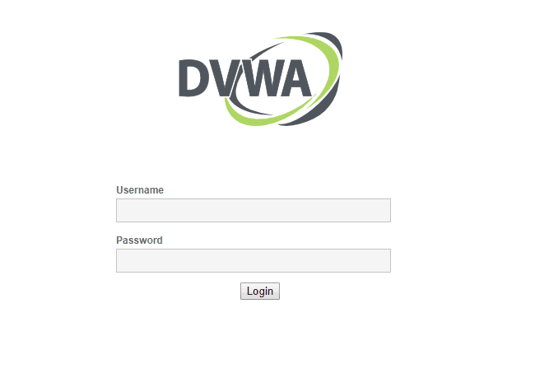Viewport: 535px width, 392px height.
Task: Click the Username label text
Action: click(x=140, y=190)
